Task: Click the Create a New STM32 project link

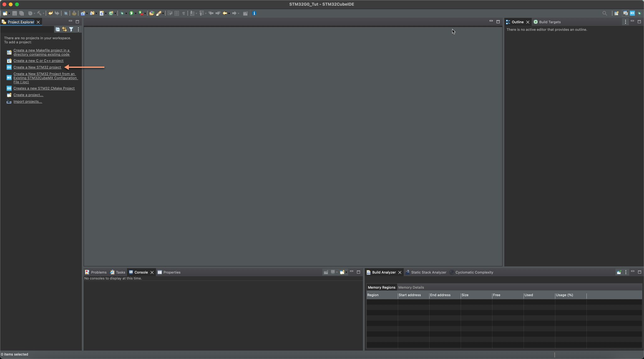Action: tap(37, 67)
